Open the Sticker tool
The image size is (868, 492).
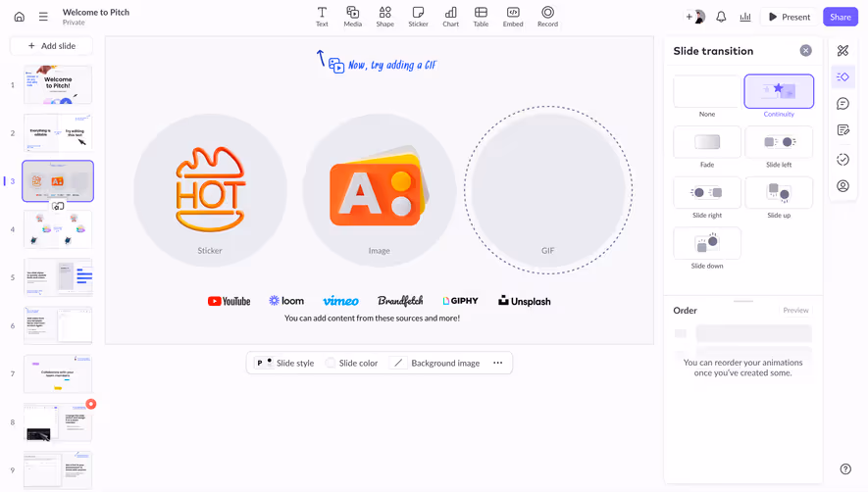418,17
